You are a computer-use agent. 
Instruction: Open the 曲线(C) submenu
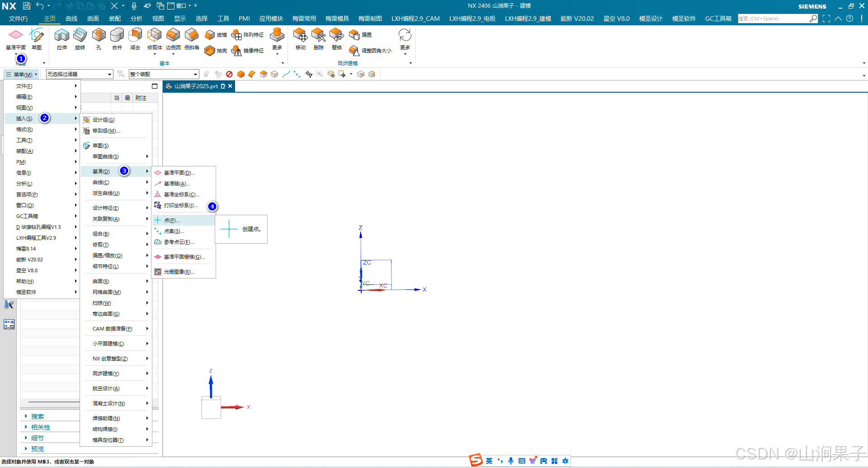(116, 182)
